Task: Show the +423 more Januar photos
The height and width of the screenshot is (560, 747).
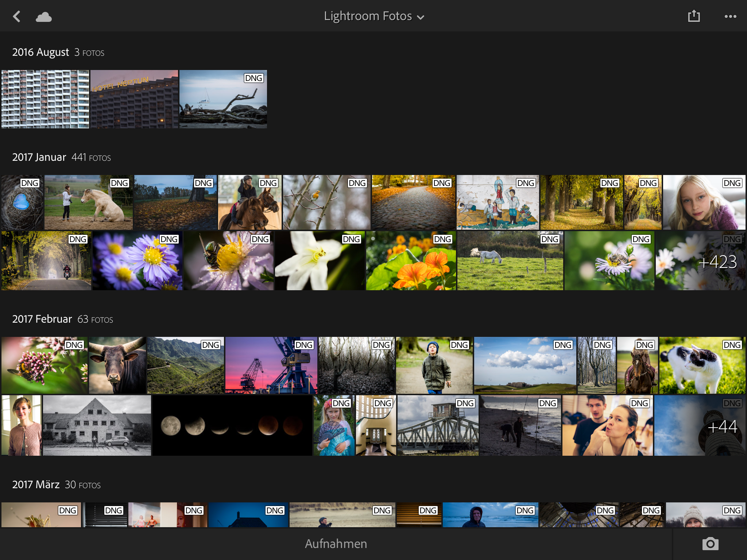Action: (701, 261)
